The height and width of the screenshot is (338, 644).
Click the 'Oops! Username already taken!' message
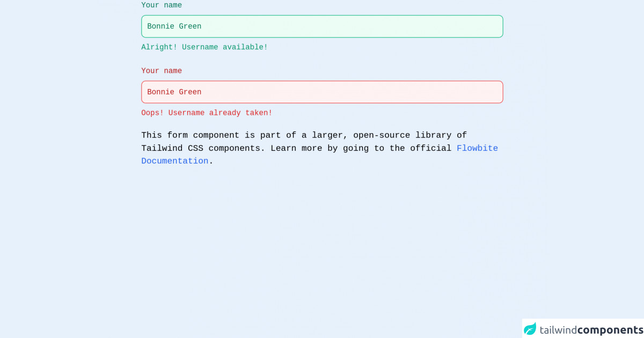pyautogui.click(x=207, y=113)
